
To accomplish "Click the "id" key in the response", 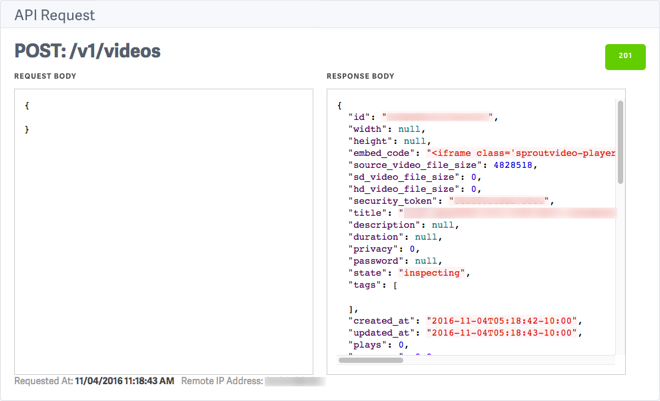I will [359, 117].
